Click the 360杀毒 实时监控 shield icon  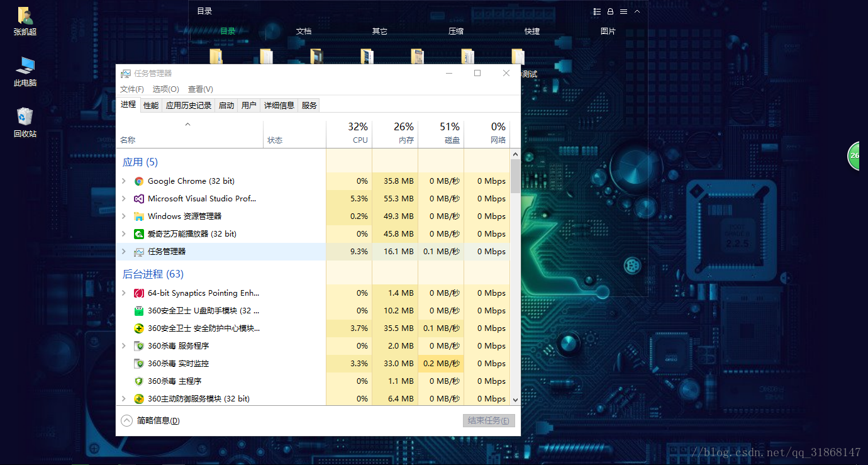(139, 364)
